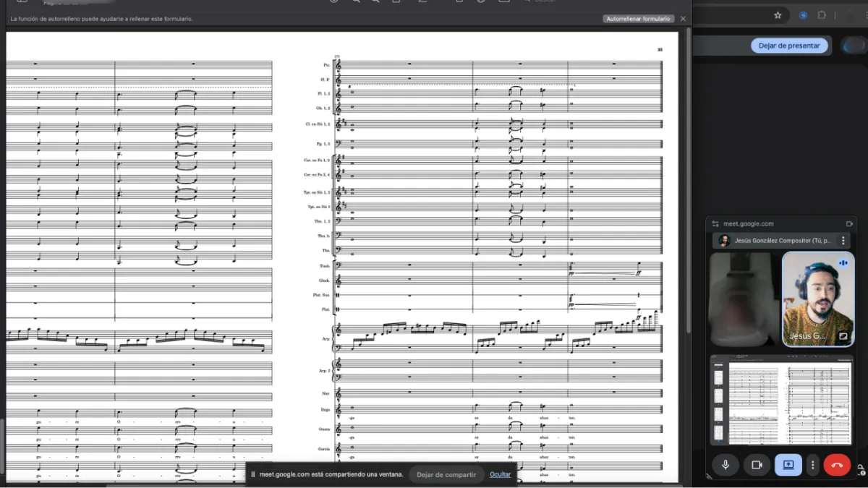The width and height of the screenshot is (868, 488).
Task: Click Jesús González Compositor avatar
Action: [x=723, y=241]
